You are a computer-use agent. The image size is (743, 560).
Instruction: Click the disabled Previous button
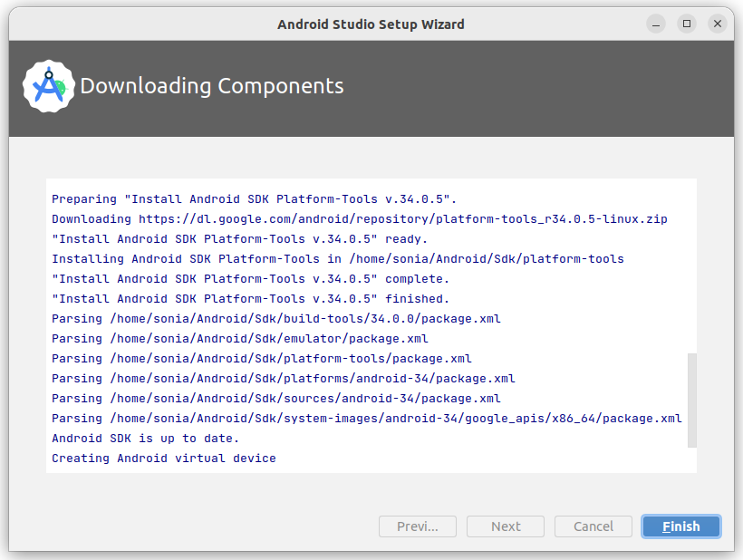(x=418, y=526)
